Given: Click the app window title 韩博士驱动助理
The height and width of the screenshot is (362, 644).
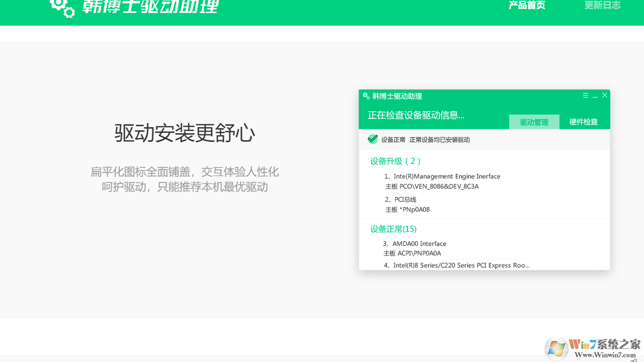Looking at the screenshot, I should pyautogui.click(x=397, y=96).
